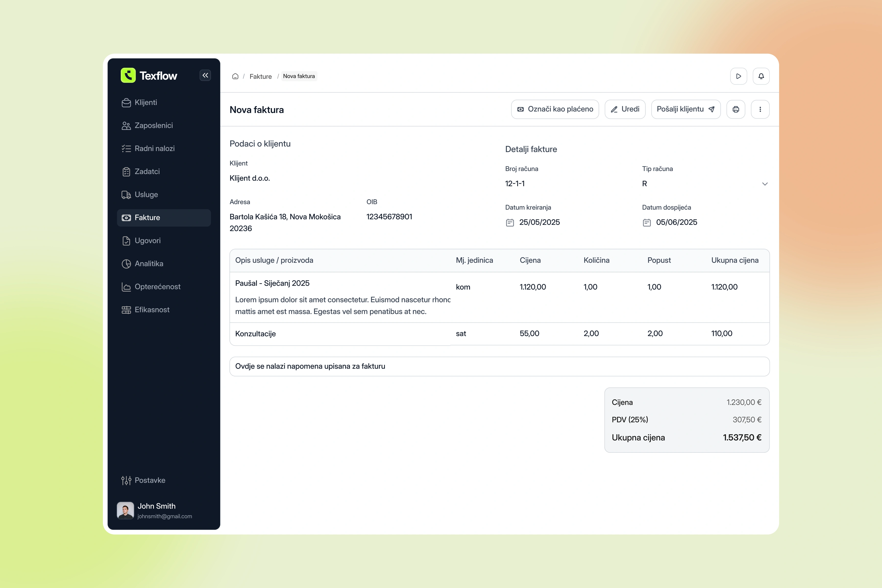The height and width of the screenshot is (588, 882).
Task: Click Označi kao plaćeno button
Action: [555, 109]
